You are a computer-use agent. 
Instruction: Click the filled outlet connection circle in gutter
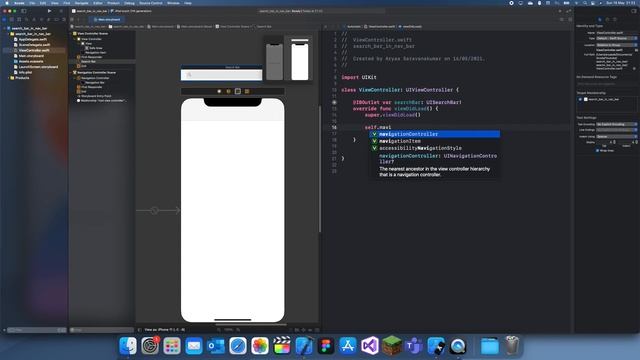click(x=334, y=102)
